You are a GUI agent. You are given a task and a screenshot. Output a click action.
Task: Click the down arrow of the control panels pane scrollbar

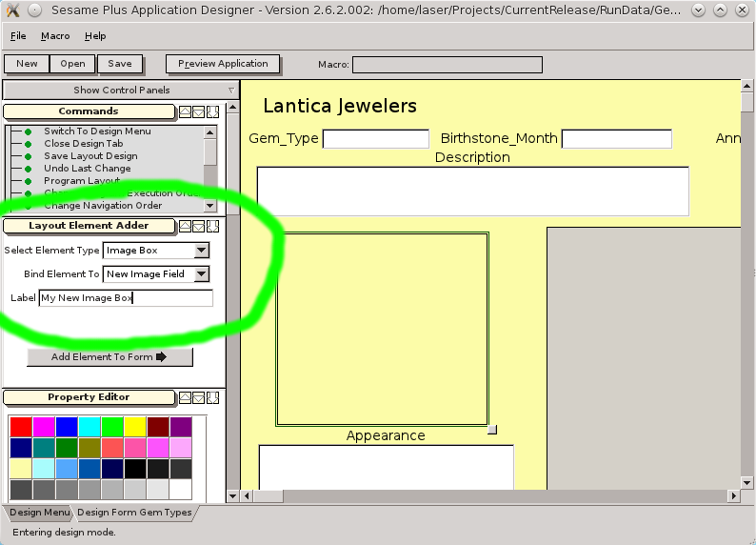[233, 495]
